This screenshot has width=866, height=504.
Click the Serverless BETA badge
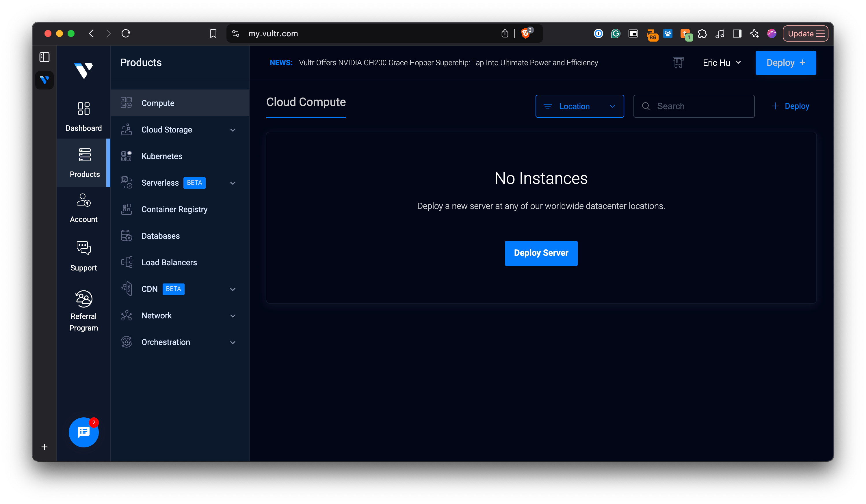click(x=194, y=183)
